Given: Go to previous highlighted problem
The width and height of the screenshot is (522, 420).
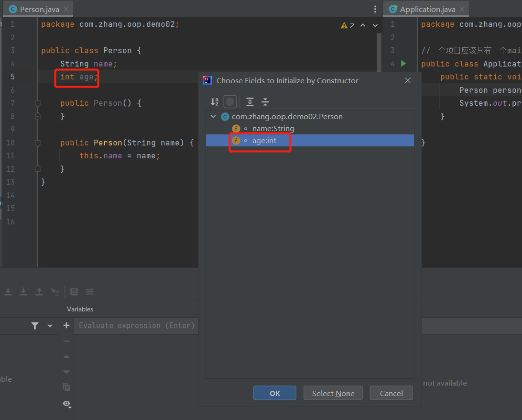Looking at the screenshot, I should click(x=363, y=25).
